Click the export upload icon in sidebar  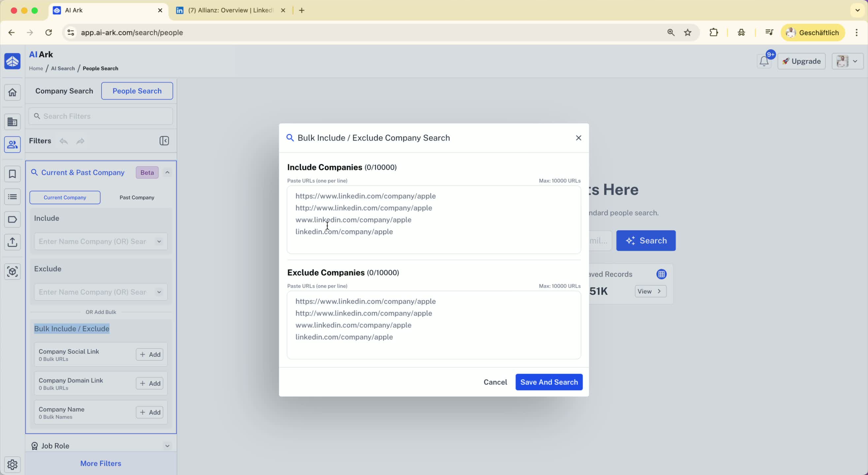(13, 242)
